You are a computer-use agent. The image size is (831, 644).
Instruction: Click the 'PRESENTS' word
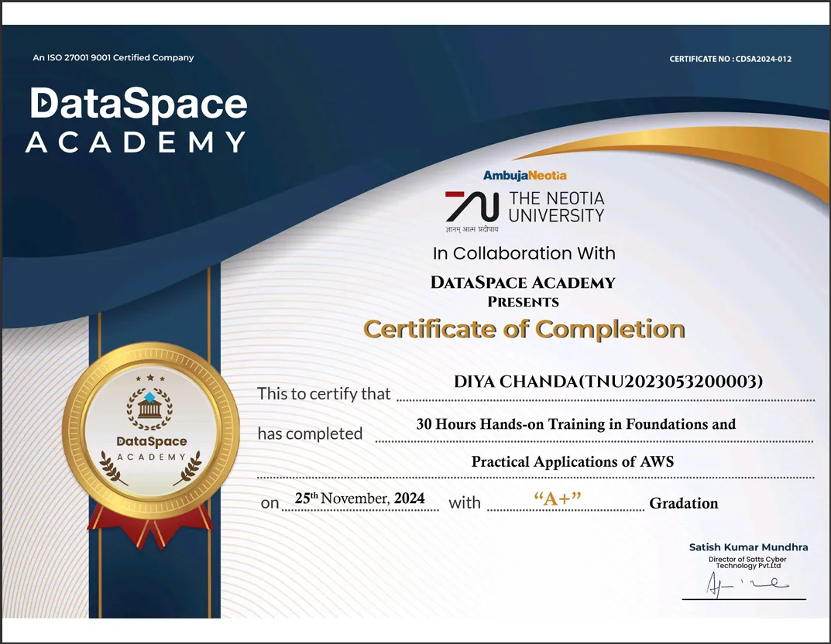pos(523,302)
